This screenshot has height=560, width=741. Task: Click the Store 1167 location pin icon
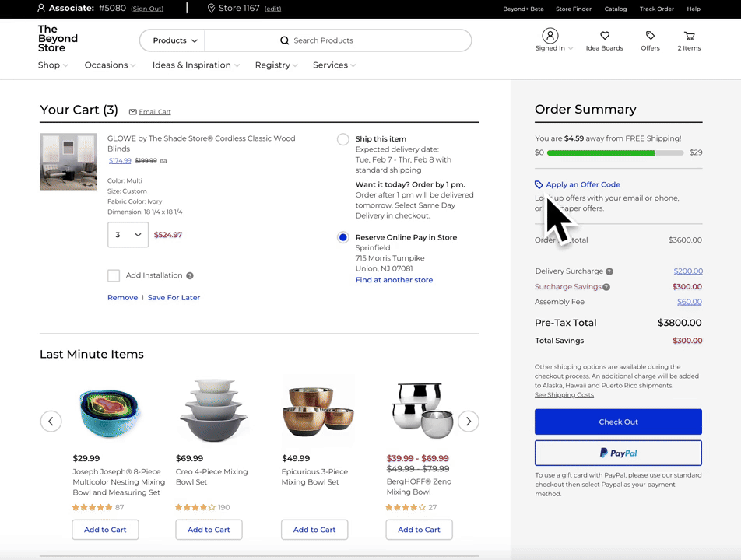point(211,9)
